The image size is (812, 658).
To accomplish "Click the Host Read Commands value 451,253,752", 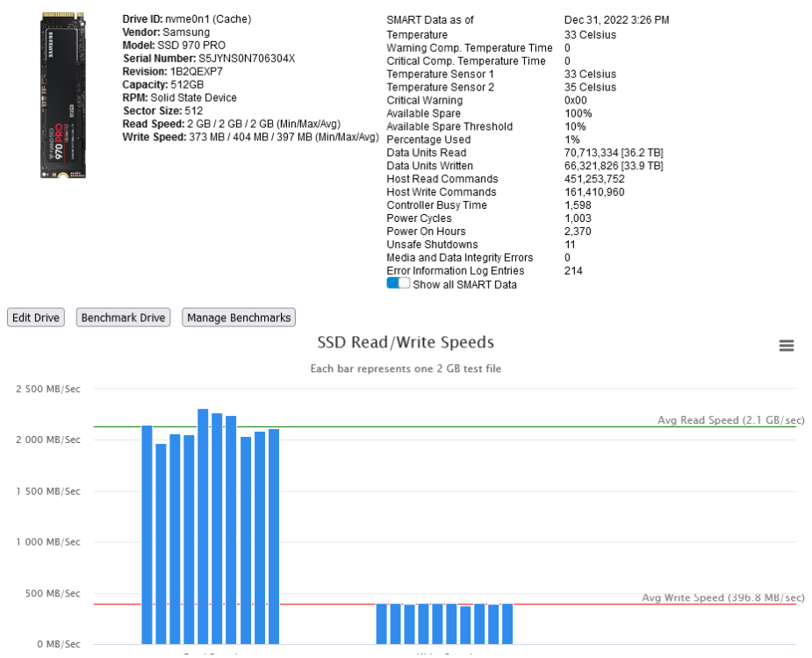I will pyautogui.click(x=594, y=179).
